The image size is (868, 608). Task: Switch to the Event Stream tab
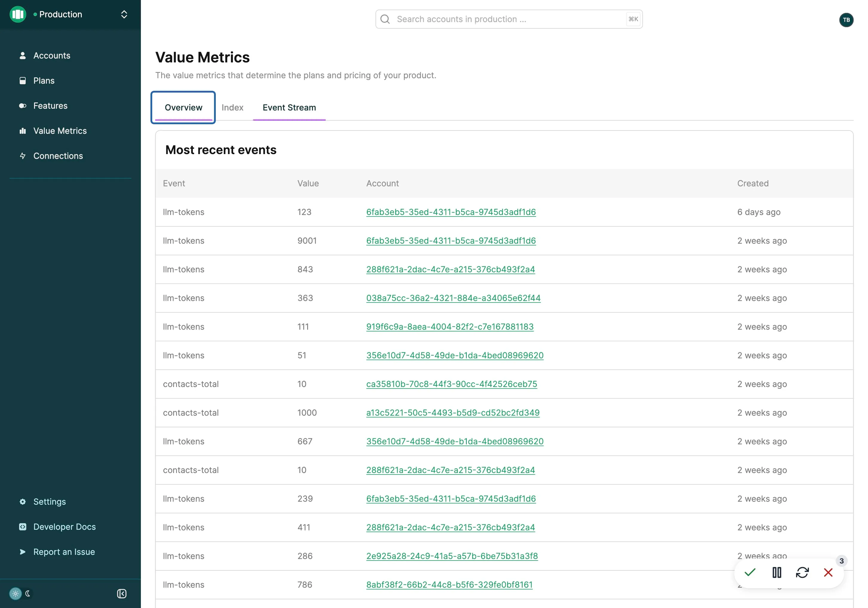289,108
